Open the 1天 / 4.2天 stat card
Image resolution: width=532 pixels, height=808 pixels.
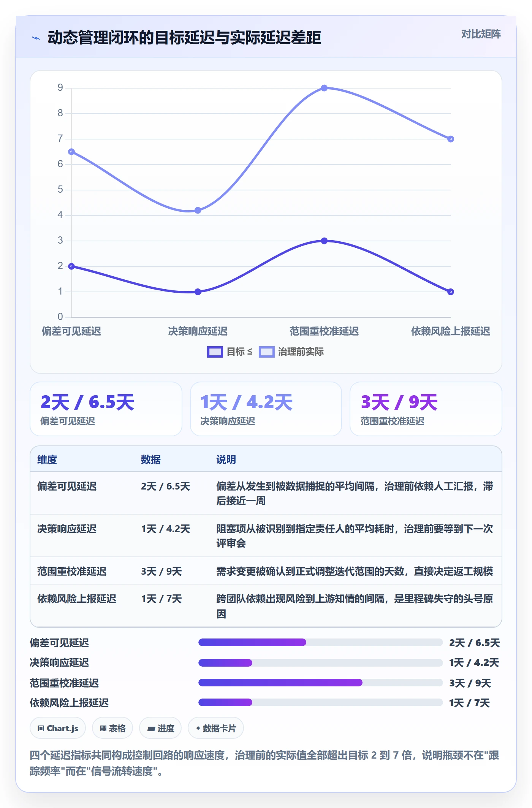(266, 409)
